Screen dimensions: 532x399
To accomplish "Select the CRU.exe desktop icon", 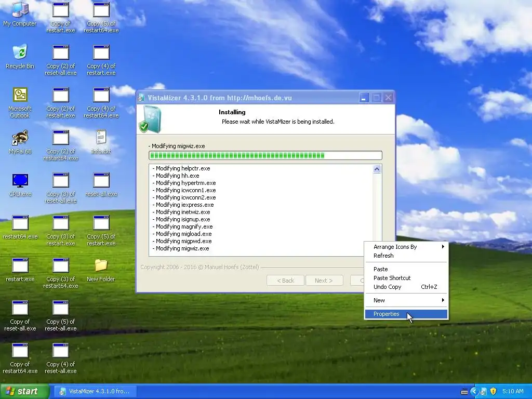I will tap(20, 184).
